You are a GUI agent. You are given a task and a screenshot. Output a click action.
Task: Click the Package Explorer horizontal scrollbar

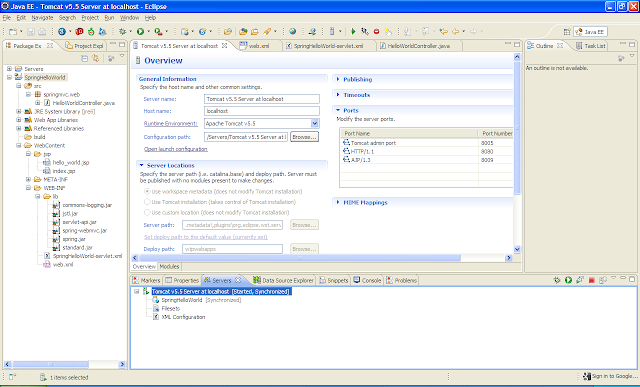51,364
